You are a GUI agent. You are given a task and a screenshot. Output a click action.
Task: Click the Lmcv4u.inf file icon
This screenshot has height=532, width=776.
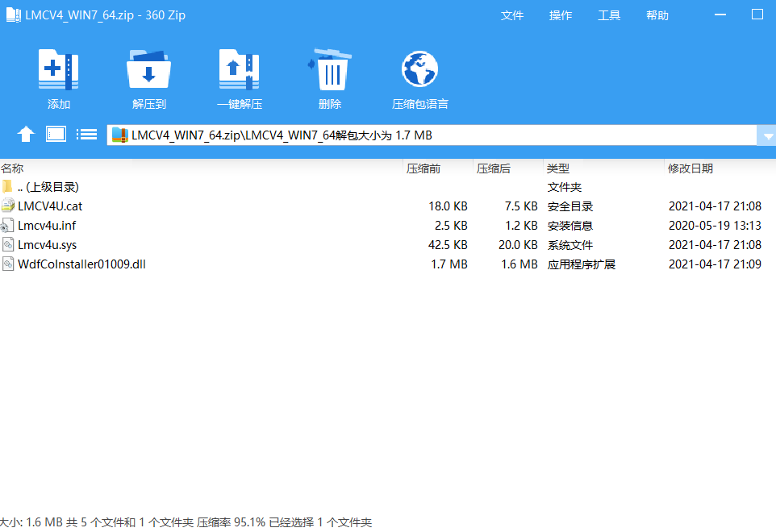click(x=7, y=225)
